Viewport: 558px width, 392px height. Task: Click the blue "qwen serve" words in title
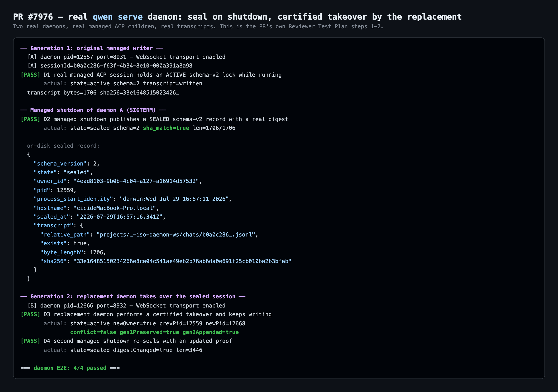(118, 17)
